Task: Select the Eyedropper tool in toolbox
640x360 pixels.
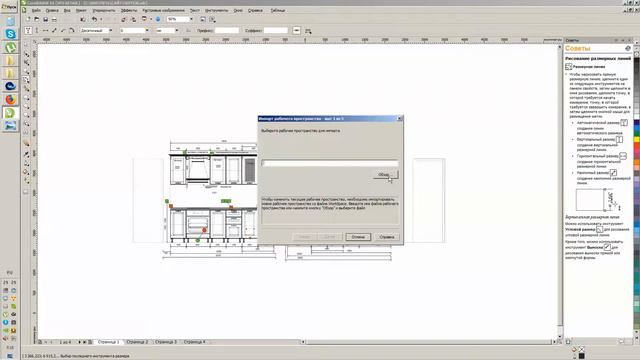Action: (27, 154)
